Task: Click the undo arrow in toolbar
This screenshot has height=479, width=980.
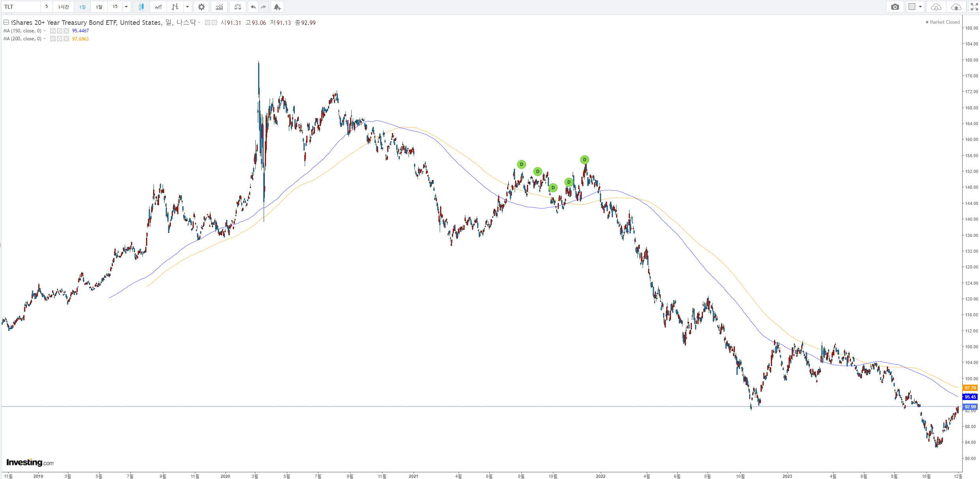Action: click(253, 7)
